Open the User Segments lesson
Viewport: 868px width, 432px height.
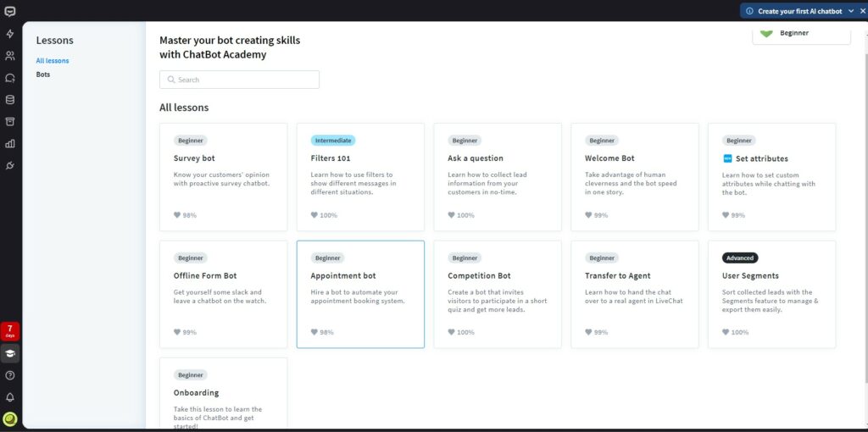[x=771, y=294]
